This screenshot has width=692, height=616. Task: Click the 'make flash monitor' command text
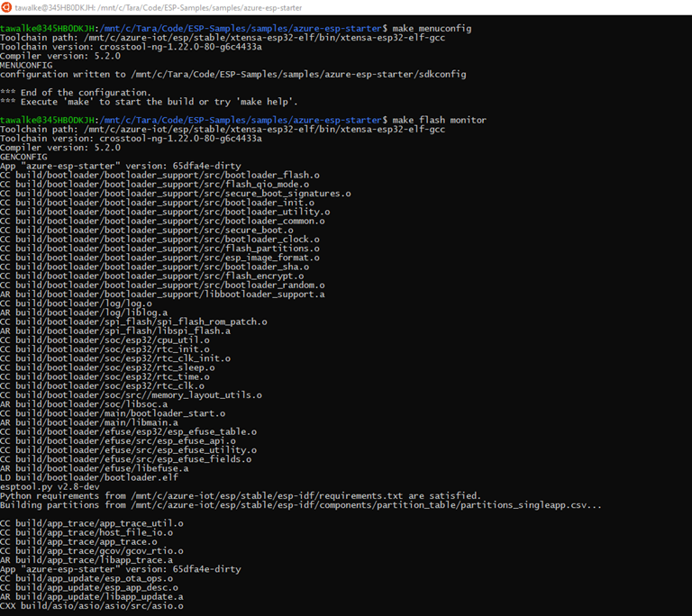coord(439,120)
